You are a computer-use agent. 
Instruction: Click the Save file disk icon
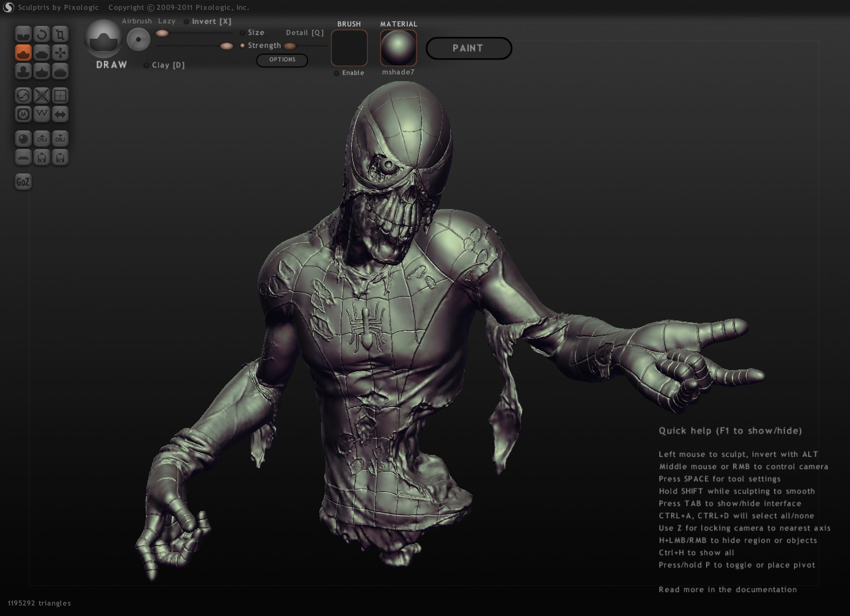(x=60, y=158)
